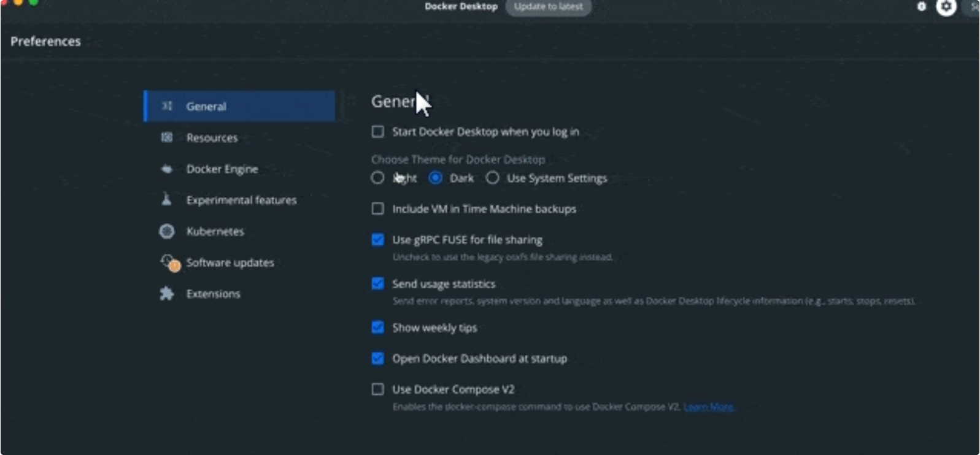Screen dimensions: 980x455
Task: Click the Software updates icon
Action: (170, 263)
